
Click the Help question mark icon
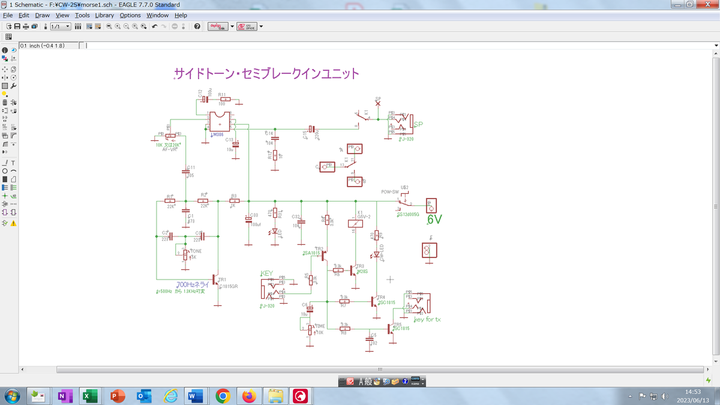(x=197, y=26)
